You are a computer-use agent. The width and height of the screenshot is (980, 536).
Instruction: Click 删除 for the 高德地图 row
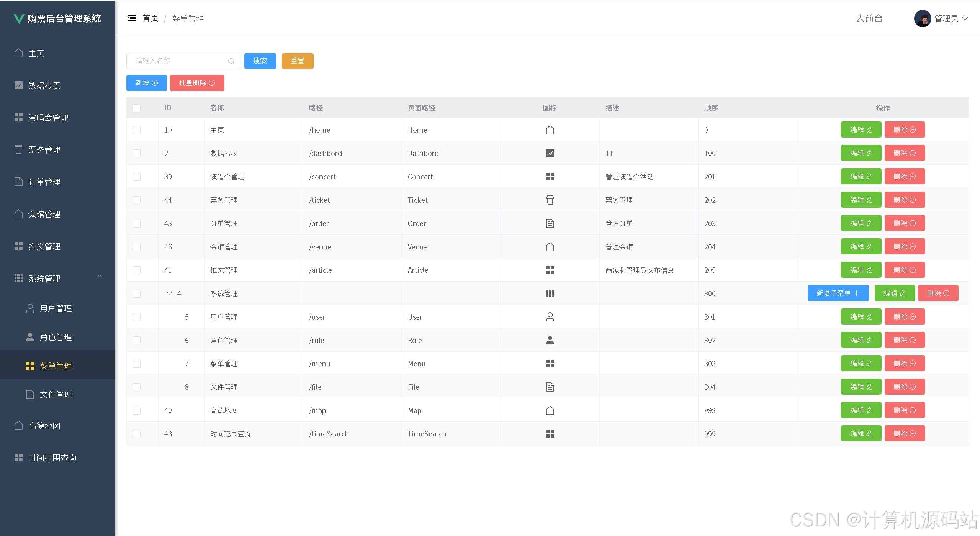905,410
